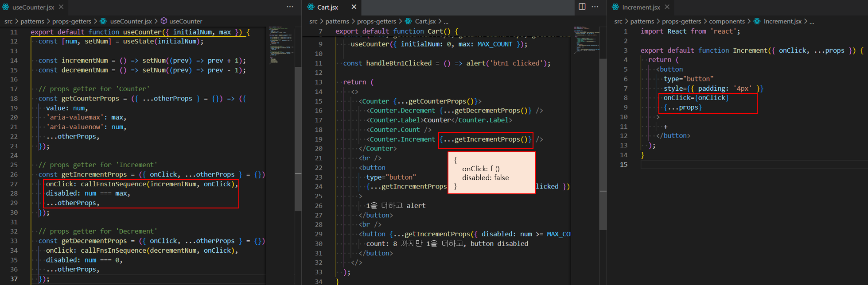The width and height of the screenshot is (868, 285).
Task: Click 'type="button"' in Increment.jsx line 6
Action: tap(689, 79)
